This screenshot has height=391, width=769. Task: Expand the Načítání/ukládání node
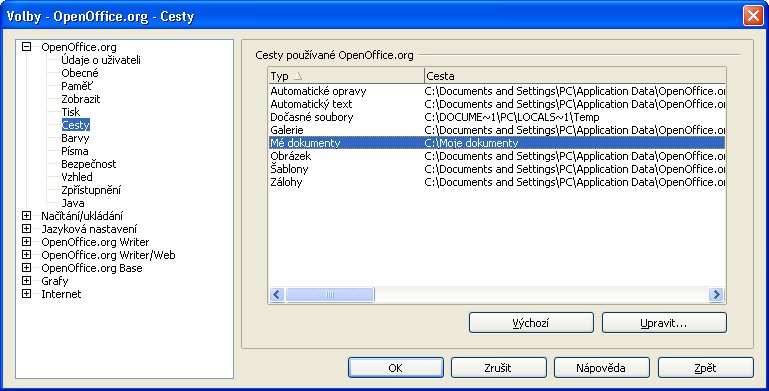26,216
